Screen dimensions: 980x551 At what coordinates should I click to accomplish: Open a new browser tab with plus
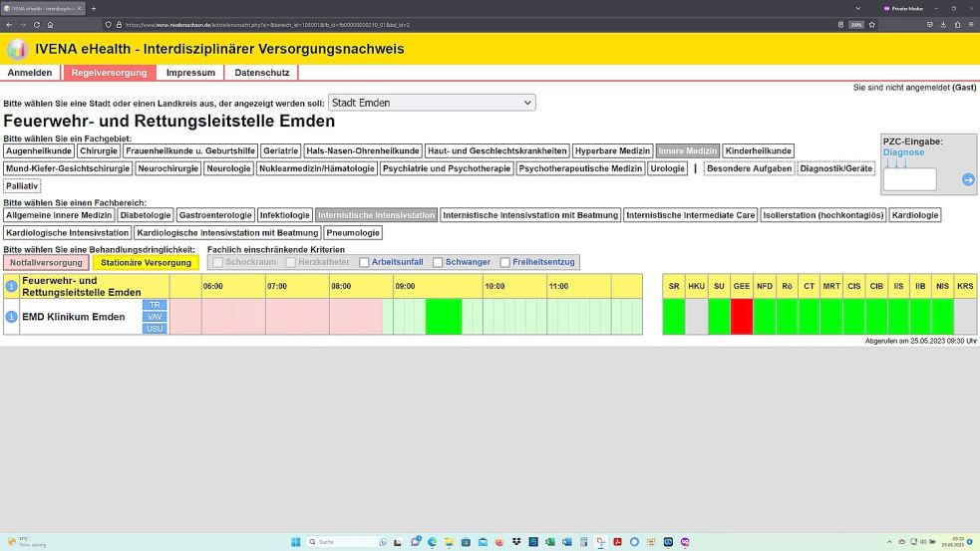tap(94, 9)
